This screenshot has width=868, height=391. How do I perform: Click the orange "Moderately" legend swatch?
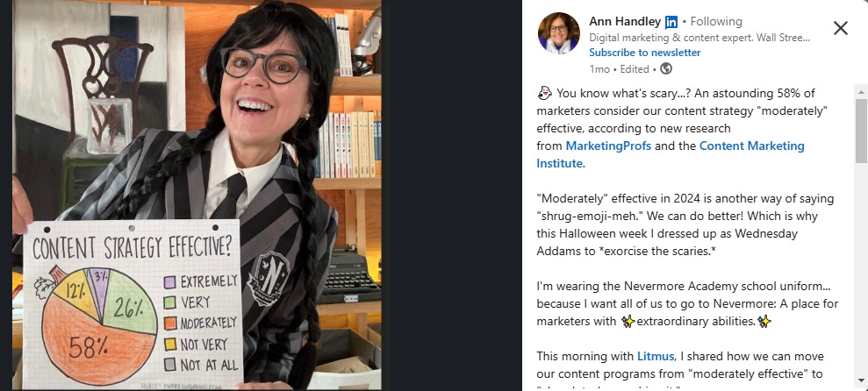coord(170,323)
